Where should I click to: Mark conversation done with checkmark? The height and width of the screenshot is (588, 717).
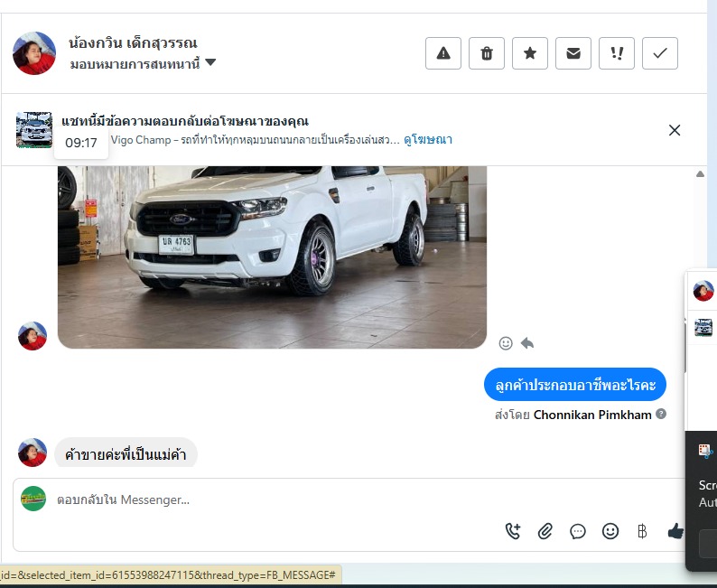click(x=660, y=53)
